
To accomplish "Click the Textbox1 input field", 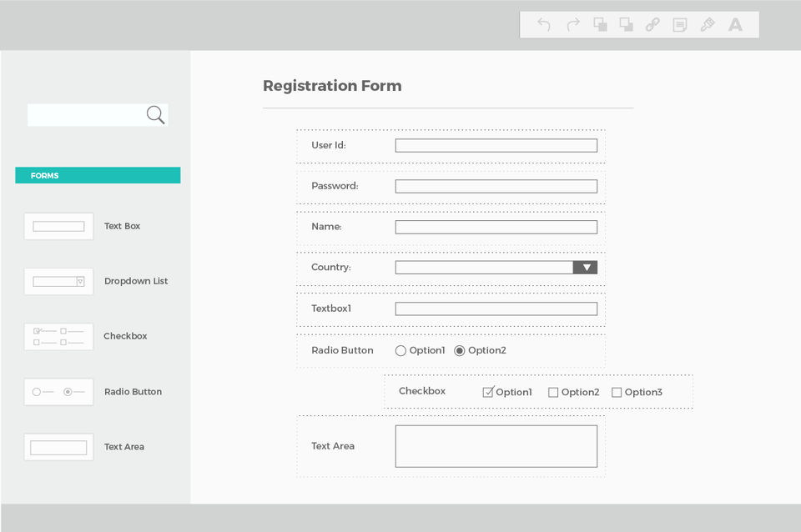I will coord(496,309).
